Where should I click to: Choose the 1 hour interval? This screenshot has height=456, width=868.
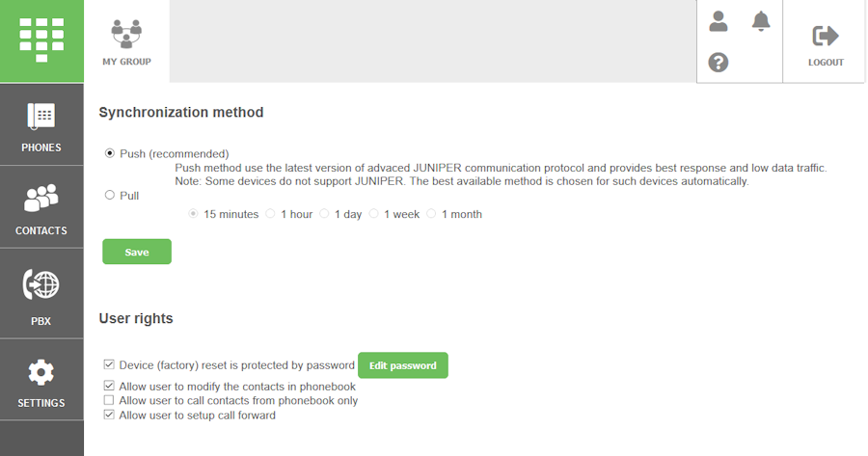click(271, 214)
